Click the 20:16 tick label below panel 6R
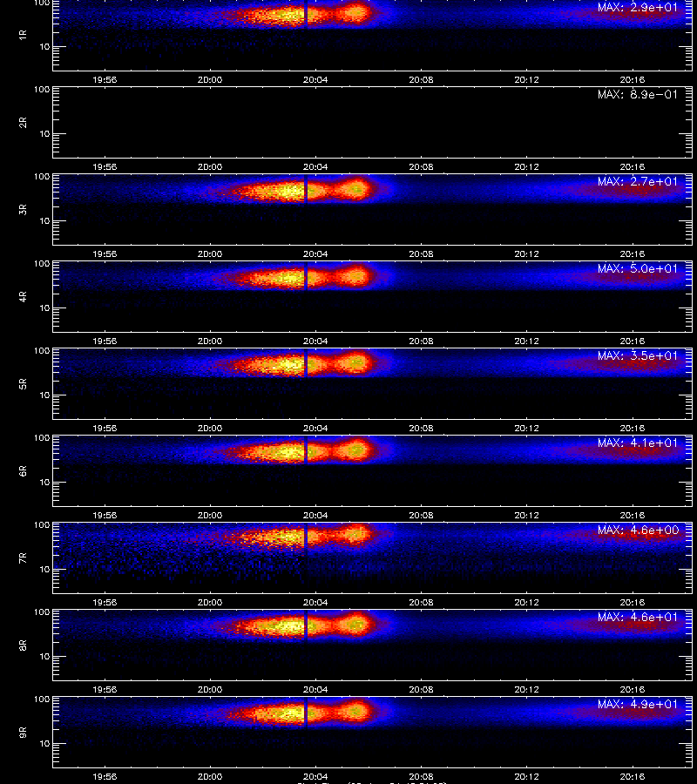 632,515
